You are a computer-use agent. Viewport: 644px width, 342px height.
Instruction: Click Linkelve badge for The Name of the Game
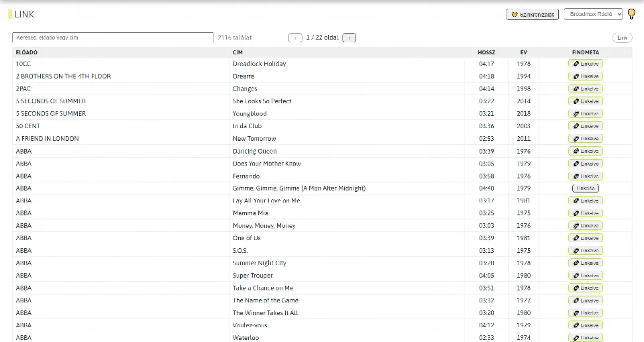click(586, 300)
